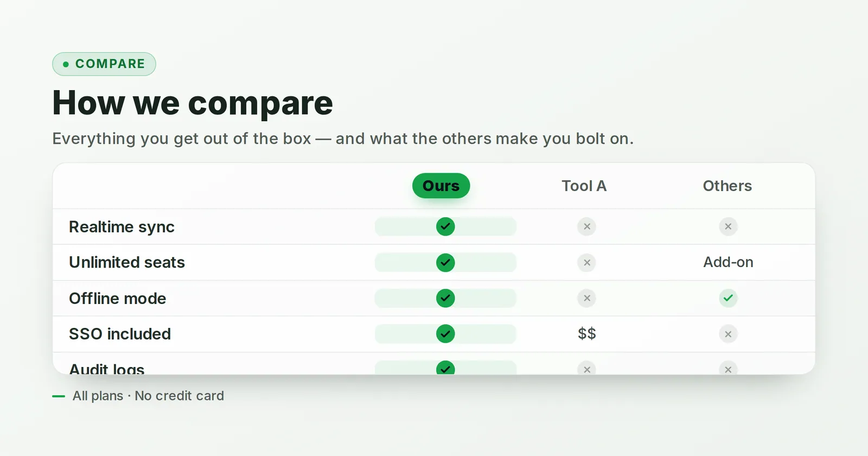Click the $$ price label for SSO
868x456 pixels.
(586, 333)
